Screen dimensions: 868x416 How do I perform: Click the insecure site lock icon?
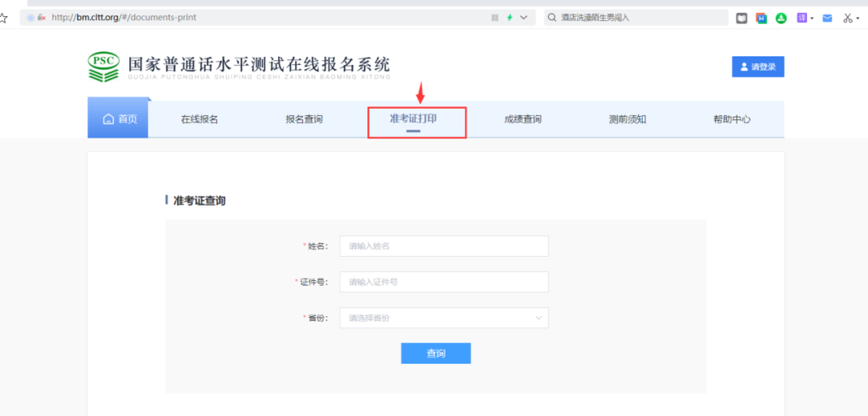tap(42, 18)
